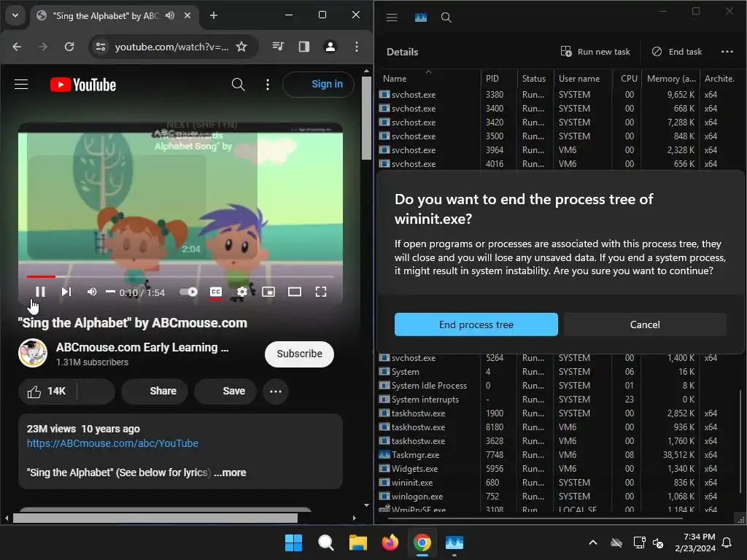Toggle the autoplay switch in player
The width and height of the screenshot is (747, 560).
pos(189,292)
